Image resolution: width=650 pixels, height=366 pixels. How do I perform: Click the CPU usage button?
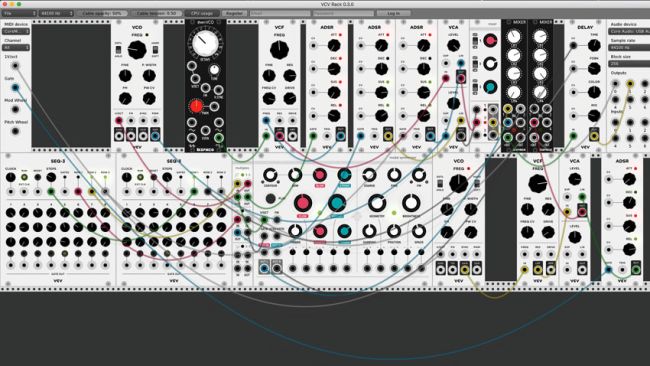click(202, 13)
